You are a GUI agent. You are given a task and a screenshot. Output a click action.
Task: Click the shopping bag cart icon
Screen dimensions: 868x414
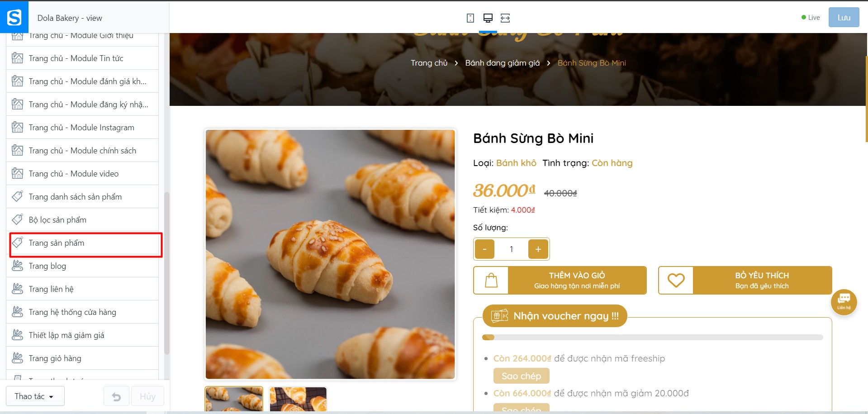(x=491, y=281)
